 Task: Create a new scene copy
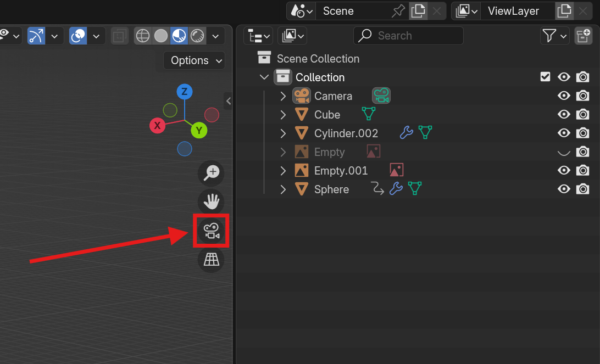tap(418, 11)
